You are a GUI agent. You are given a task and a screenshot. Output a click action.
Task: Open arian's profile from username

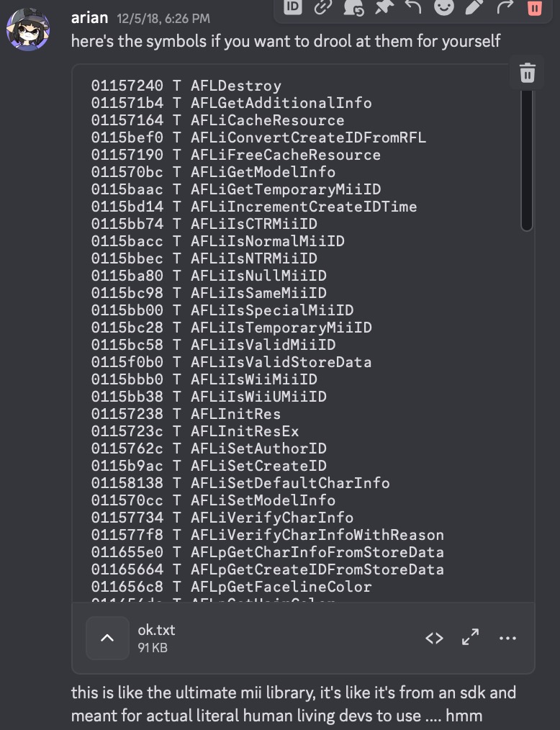(89, 17)
